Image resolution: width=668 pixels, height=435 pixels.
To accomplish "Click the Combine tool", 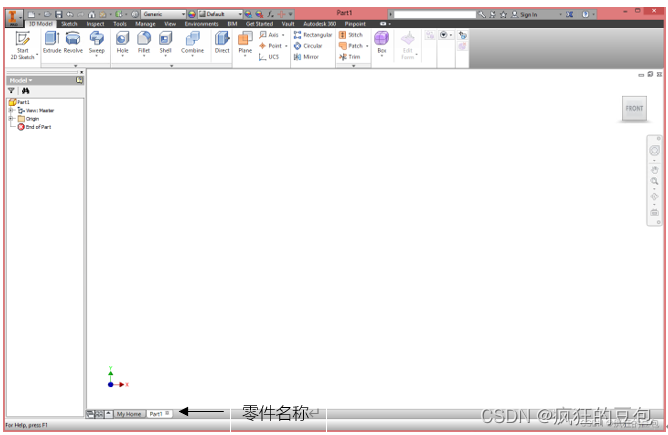I will click(x=192, y=41).
